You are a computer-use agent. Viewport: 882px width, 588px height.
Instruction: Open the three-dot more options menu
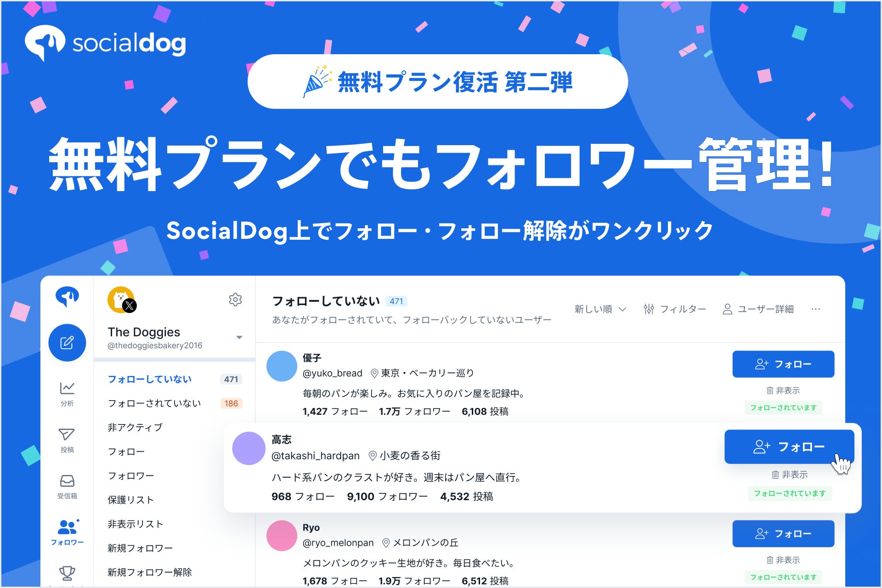coord(816,309)
